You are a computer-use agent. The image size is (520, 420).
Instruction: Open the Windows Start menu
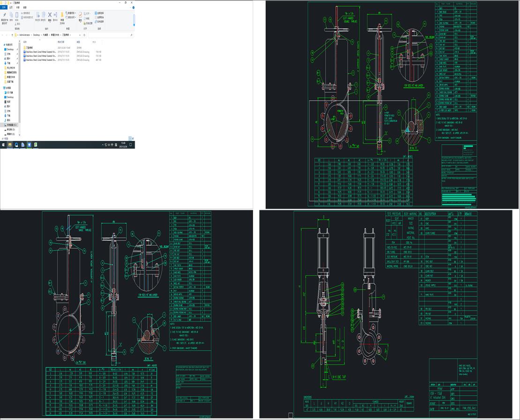coord(3,145)
